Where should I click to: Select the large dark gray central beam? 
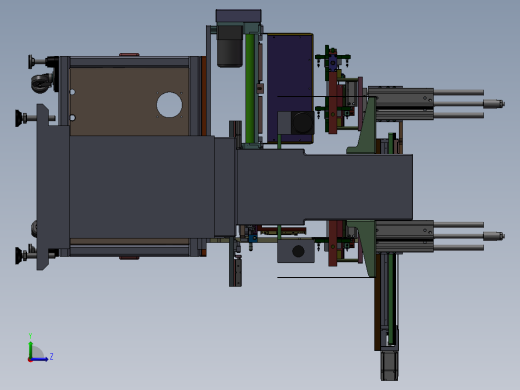pos(242,187)
